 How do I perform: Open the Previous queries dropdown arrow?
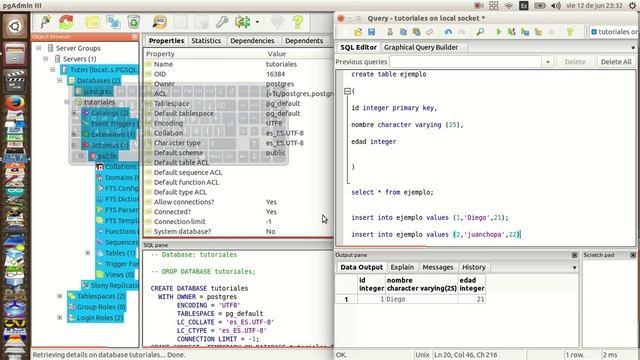(x=547, y=62)
